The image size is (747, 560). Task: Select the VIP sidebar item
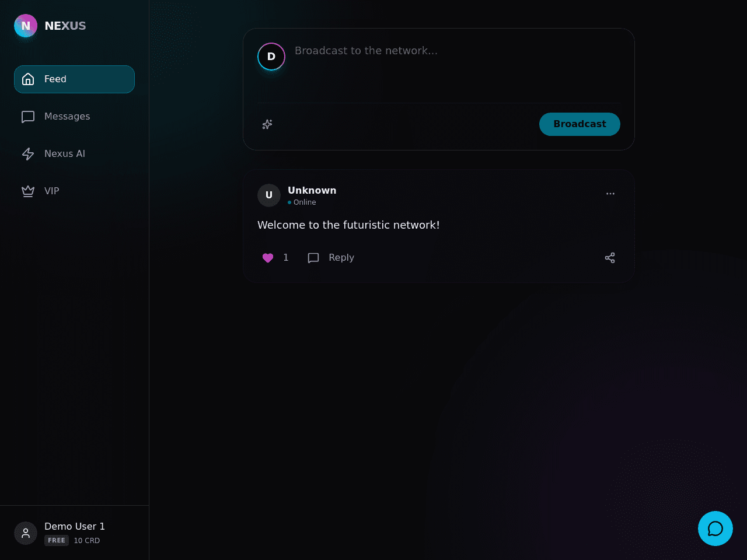74,191
